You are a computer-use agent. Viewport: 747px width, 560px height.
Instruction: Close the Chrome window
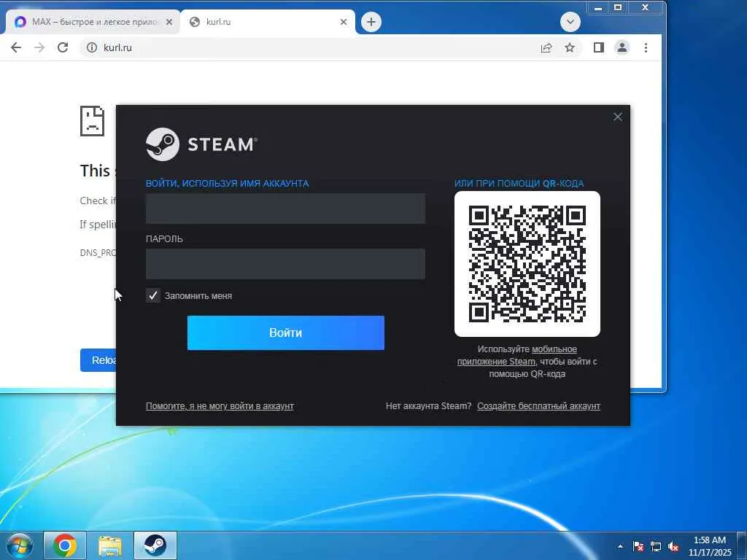pos(646,7)
